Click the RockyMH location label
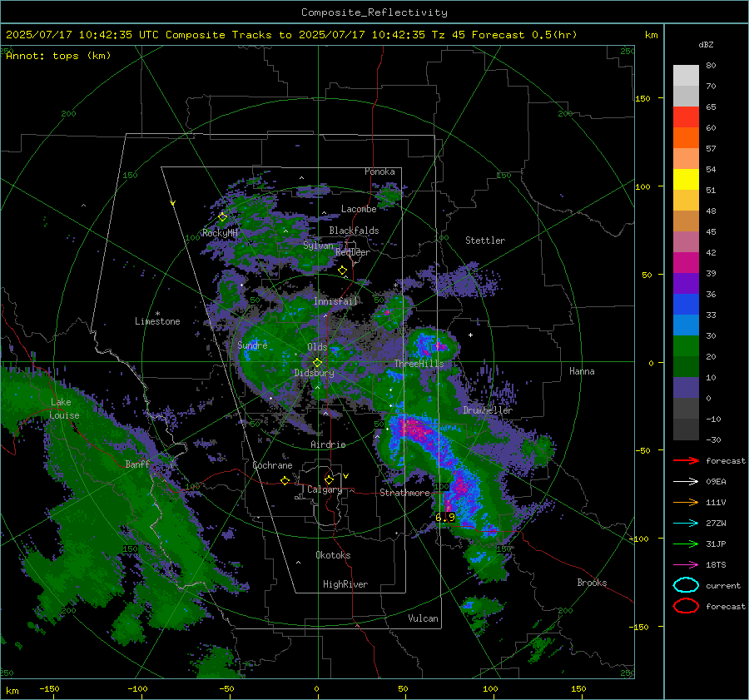Viewport: 749px width, 700px height. pos(220,233)
